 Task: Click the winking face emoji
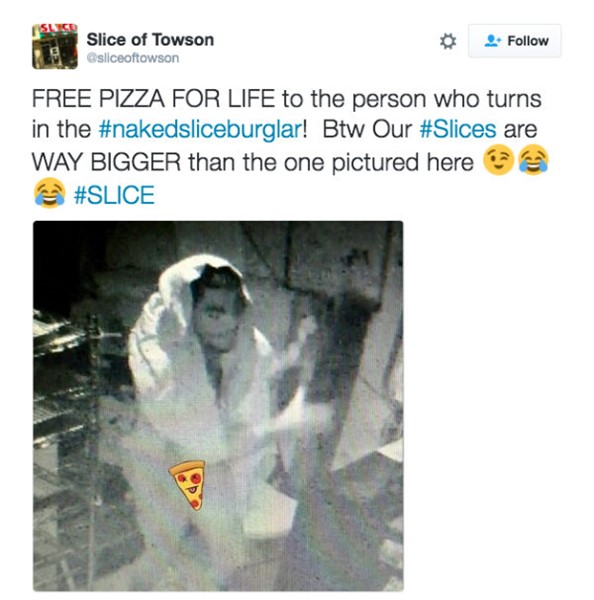click(498, 161)
